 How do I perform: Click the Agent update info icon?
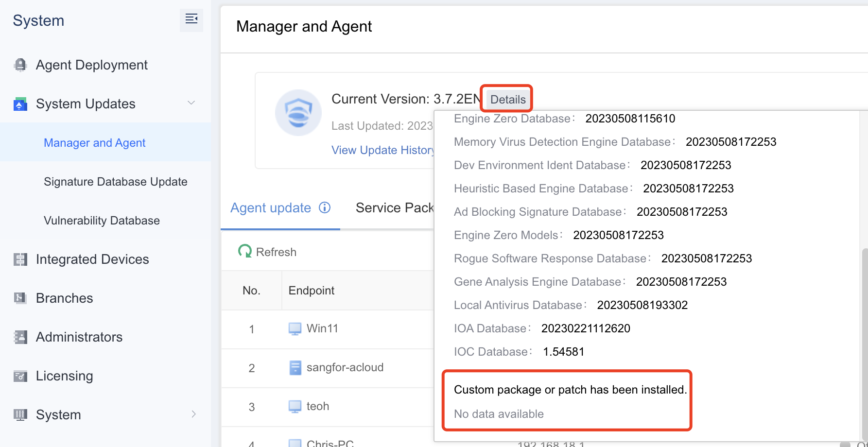pyautogui.click(x=325, y=208)
